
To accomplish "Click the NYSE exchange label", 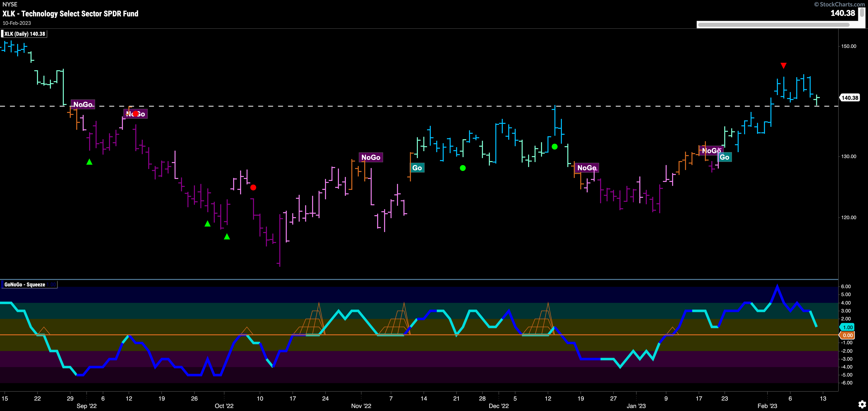I will pyautogui.click(x=10, y=4).
